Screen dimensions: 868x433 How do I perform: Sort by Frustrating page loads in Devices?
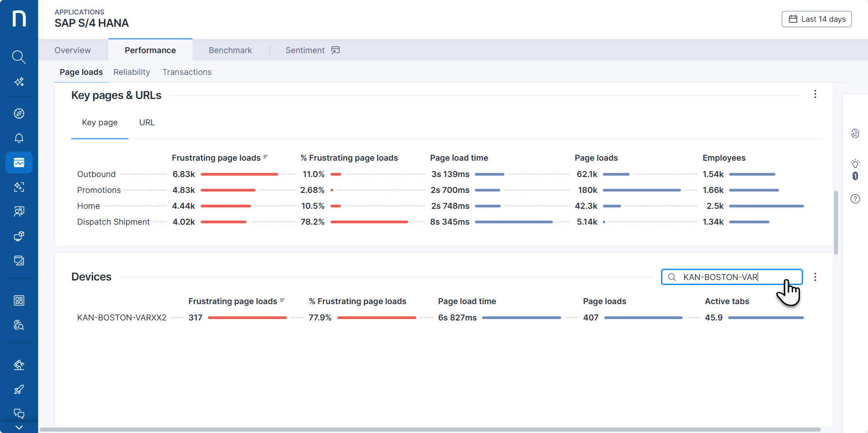(x=232, y=301)
